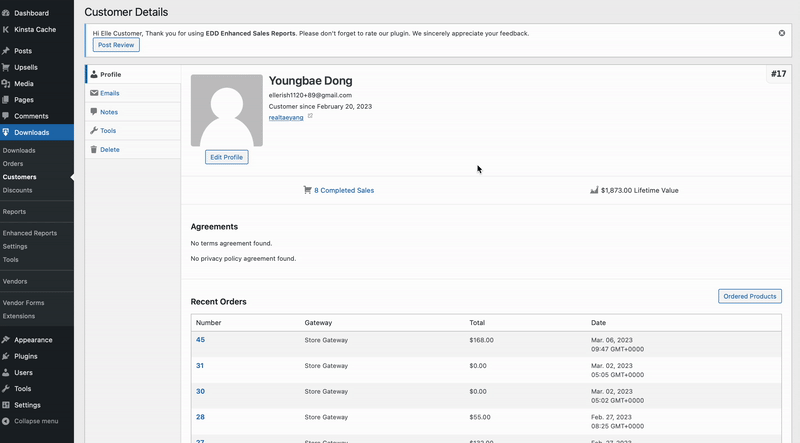Image resolution: width=800 pixels, height=443 pixels.
Task: Open the Dashboard icon in the sidebar
Action: (6, 13)
